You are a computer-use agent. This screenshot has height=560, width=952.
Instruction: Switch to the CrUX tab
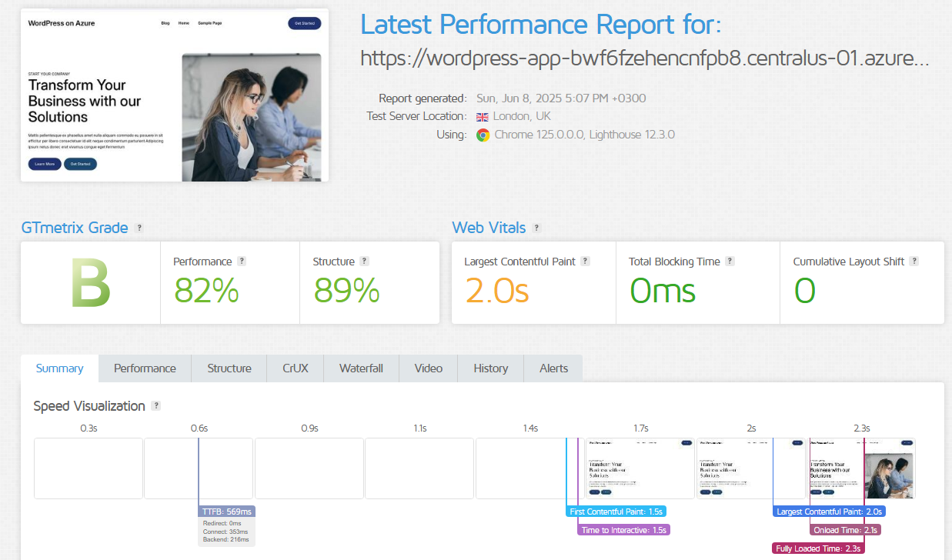(x=296, y=368)
